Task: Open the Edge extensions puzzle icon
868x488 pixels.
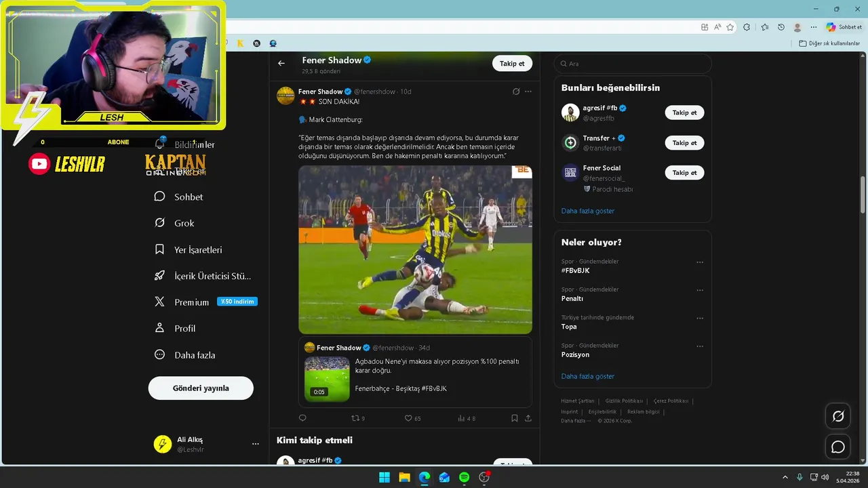Action: tap(747, 27)
